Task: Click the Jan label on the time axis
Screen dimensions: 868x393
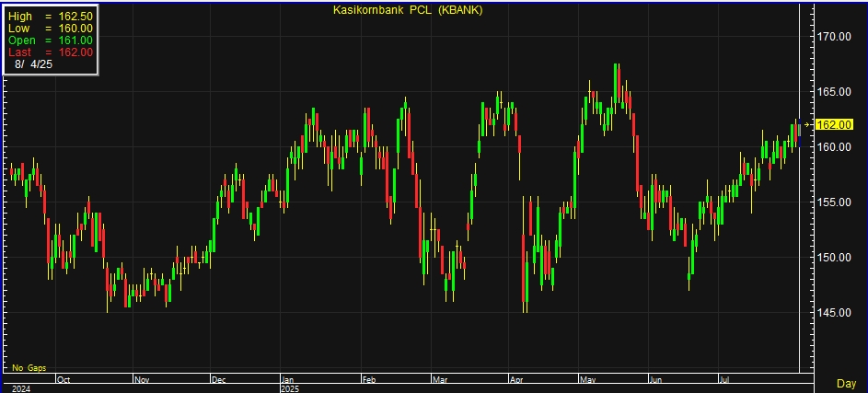Action: click(287, 380)
